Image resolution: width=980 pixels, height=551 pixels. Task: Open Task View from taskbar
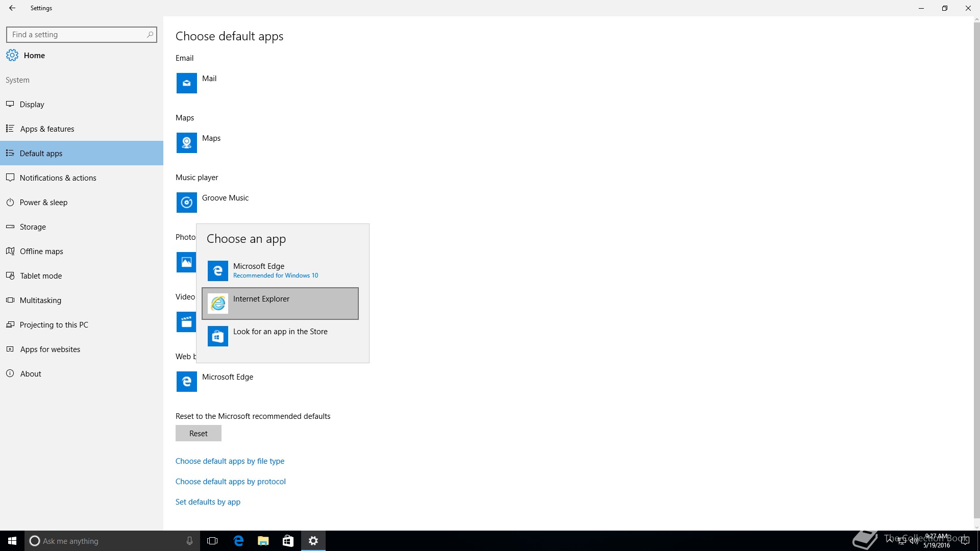point(212,541)
